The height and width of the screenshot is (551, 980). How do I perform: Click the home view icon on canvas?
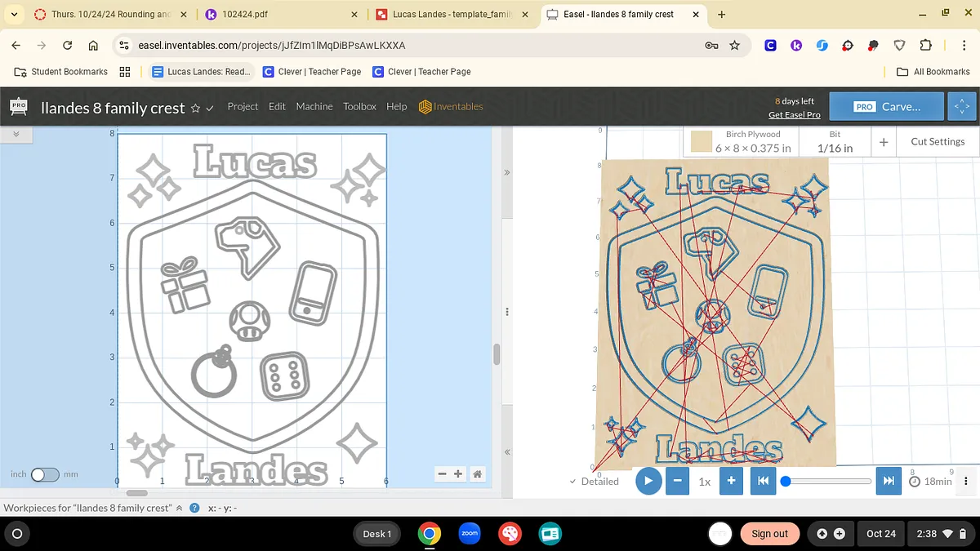(478, 474)
